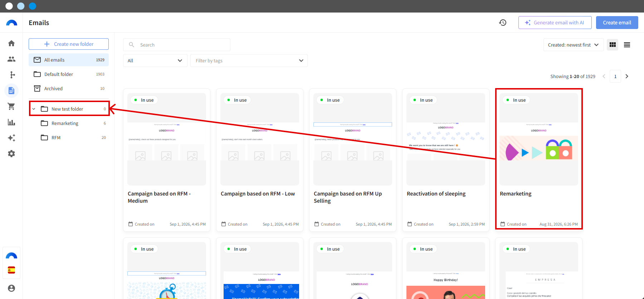Click the Emails page title

pos(39,23)
